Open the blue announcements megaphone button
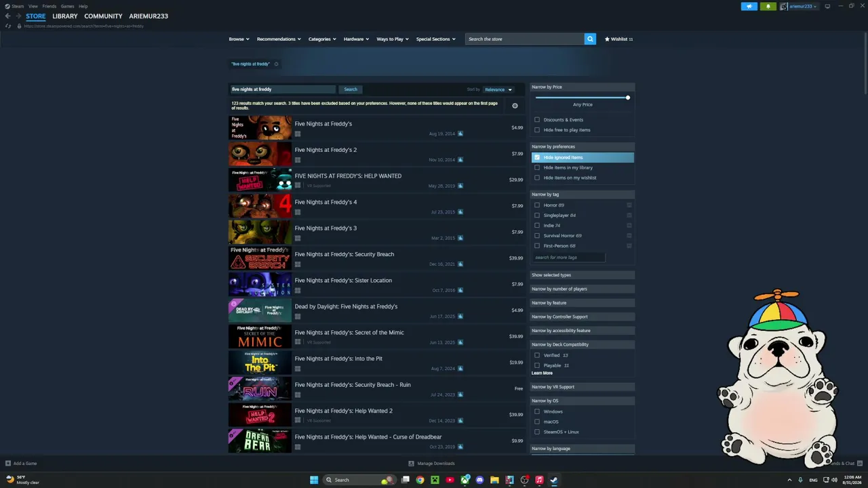 click(749, 6)
